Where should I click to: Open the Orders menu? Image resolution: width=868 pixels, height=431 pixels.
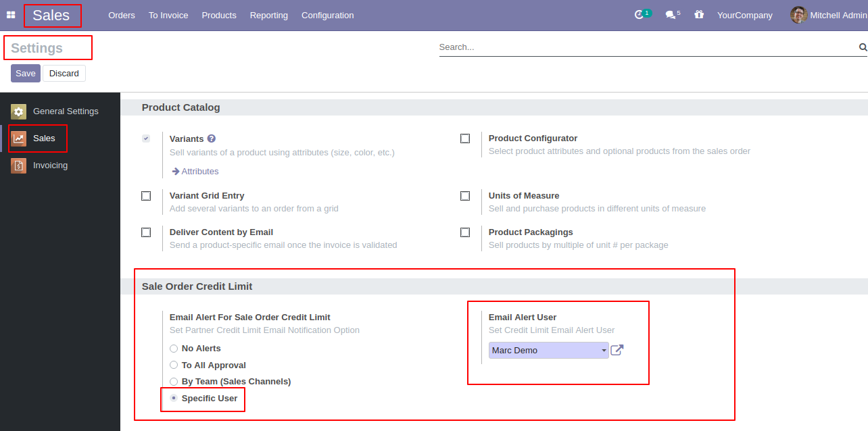[x=122, y=15]
